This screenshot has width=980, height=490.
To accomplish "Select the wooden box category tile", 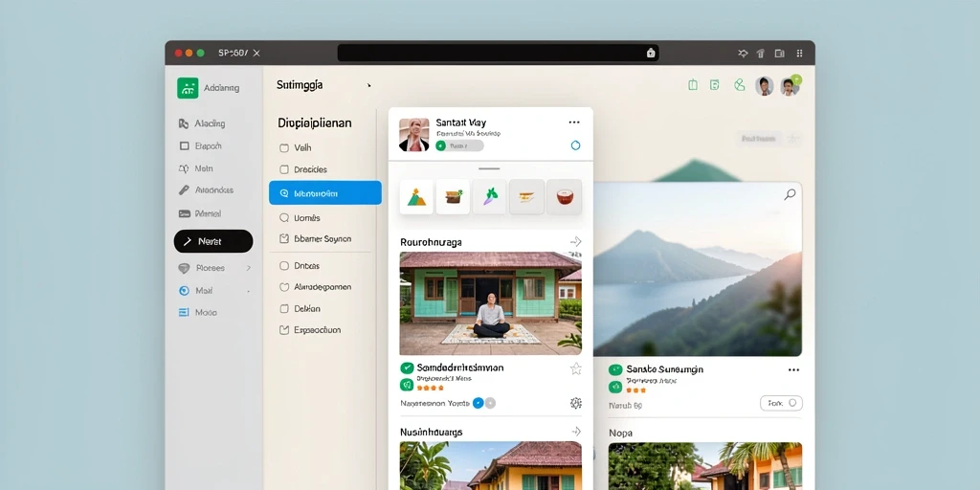I will click(453, 197).
